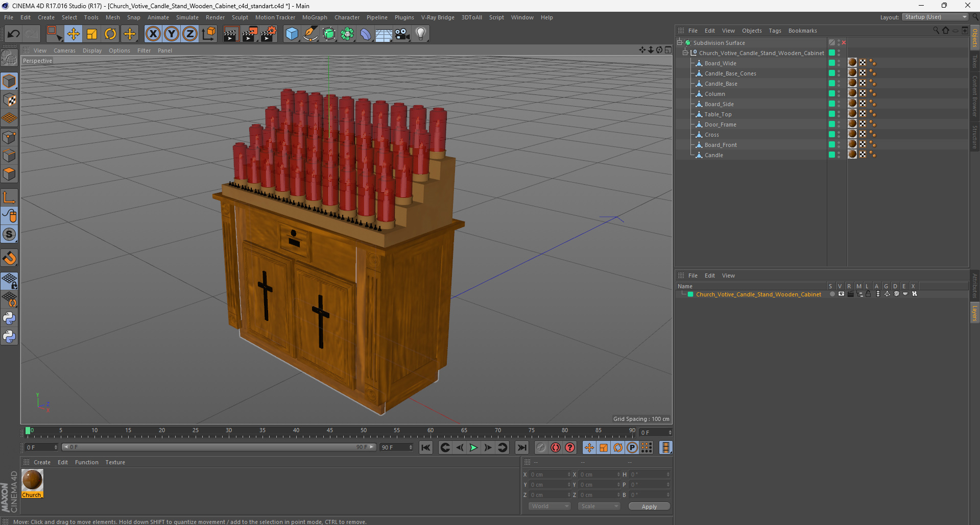Add a Bend deformer object
This screenshot has height=525, width=980.
tap(366, 34)
